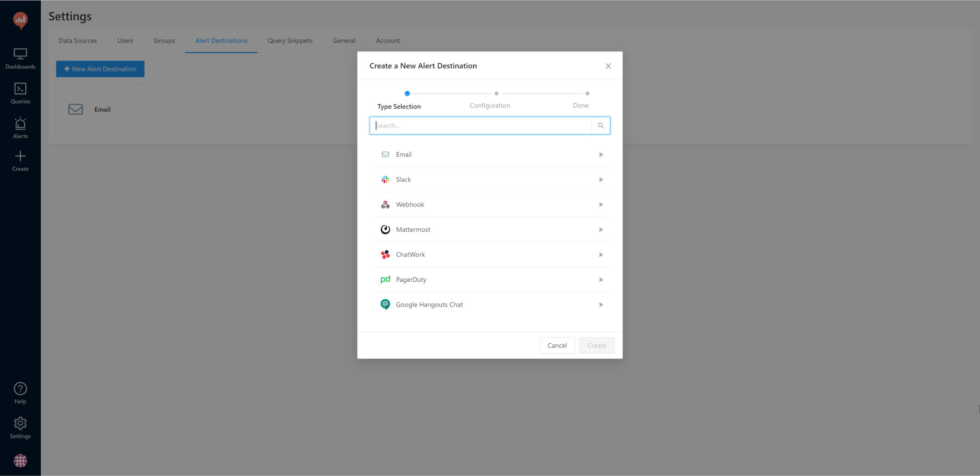Screen dimensions: 980x476
Task: Click the Google Hangouts Chat logo icon
Action: point(385,304)
